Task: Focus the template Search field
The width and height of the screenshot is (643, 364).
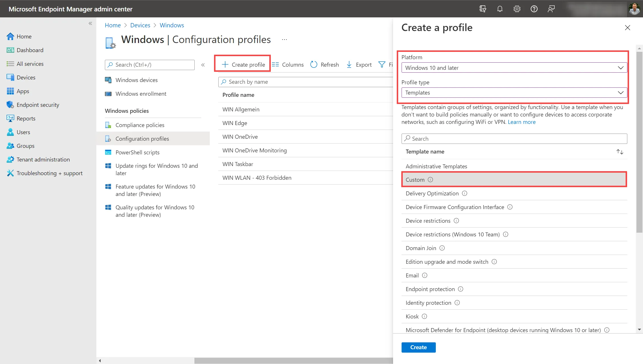Action: (514, 139)
